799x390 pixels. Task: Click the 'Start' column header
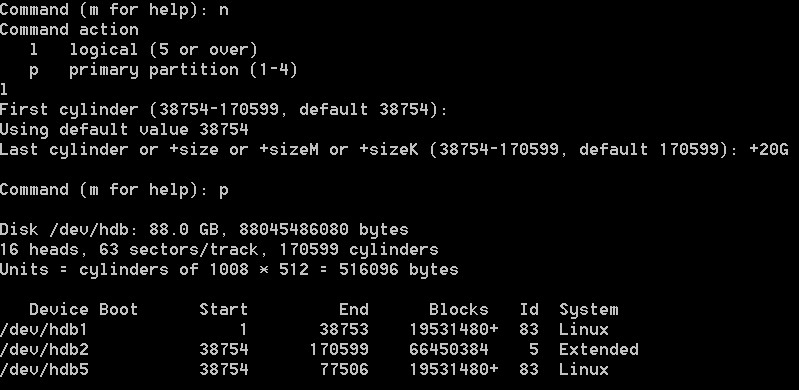[224, 309]
